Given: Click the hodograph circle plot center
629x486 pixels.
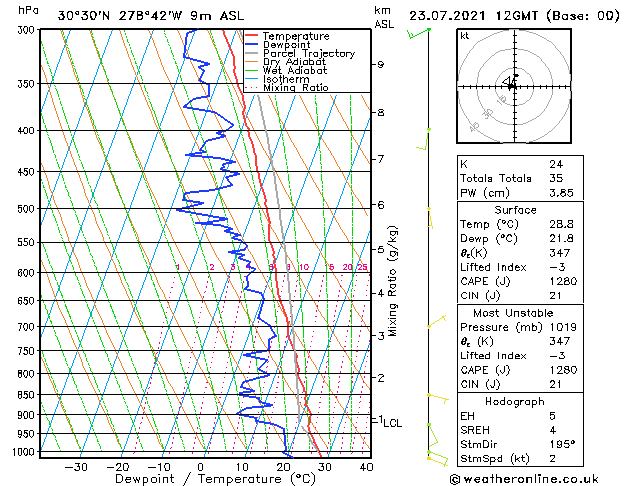Looking at the screenshot, I should (x=511, y=85).
